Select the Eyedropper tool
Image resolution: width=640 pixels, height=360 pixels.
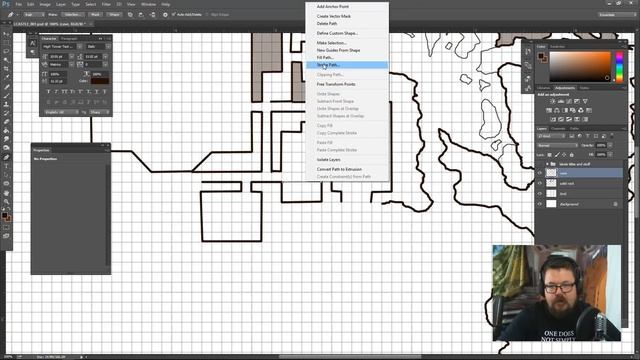click(6, 77)
